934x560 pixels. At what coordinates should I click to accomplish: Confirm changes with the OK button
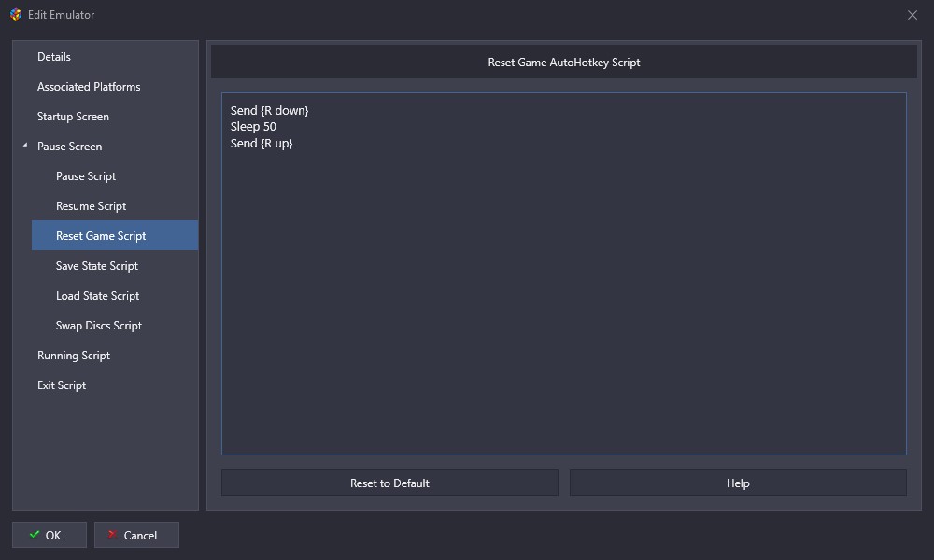50,535
